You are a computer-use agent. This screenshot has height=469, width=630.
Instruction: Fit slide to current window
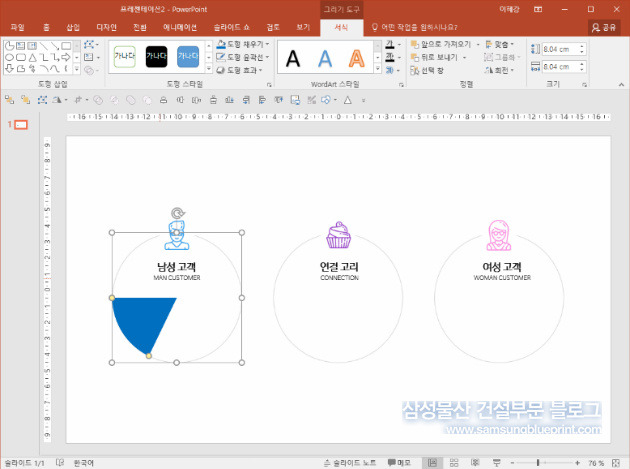(x=615, y=463)
